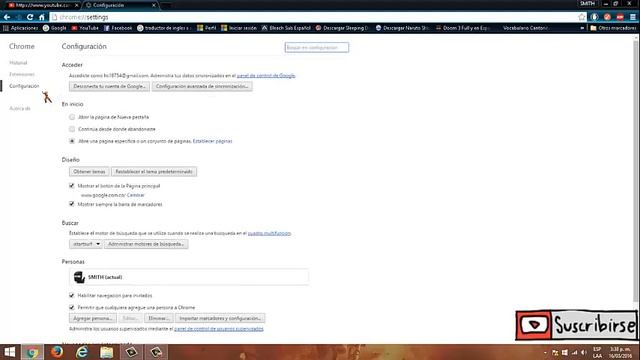Open the Doom 3 Full bookmark
The height and width of the screenshot is (360, 640).
tap(463, 28)
